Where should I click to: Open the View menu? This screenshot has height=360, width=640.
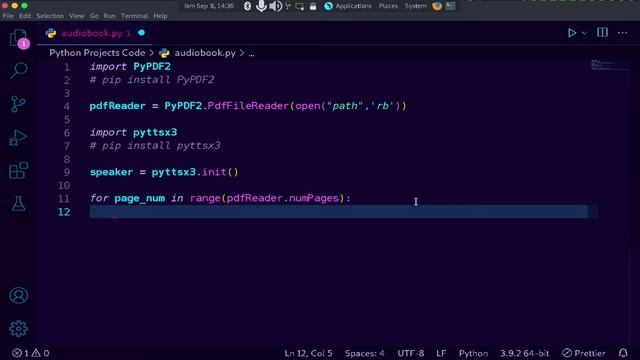[x=76, y=16]
